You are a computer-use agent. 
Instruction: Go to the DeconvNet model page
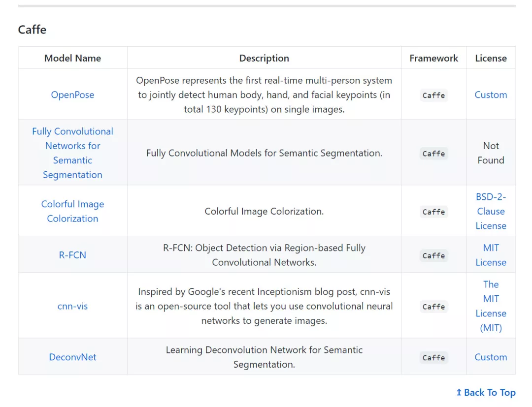coord(72,357)
